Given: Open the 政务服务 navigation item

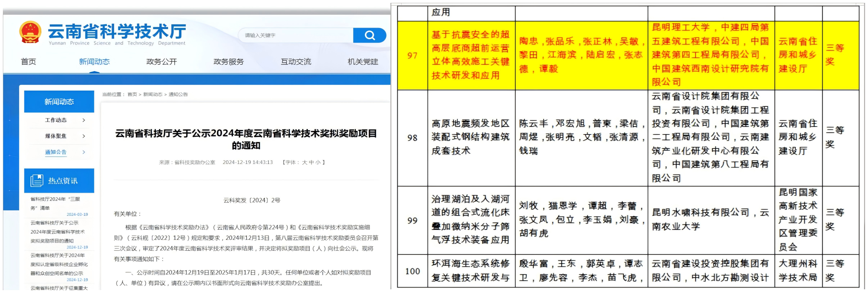Looking at the screenshot, I should click(229, 62).
